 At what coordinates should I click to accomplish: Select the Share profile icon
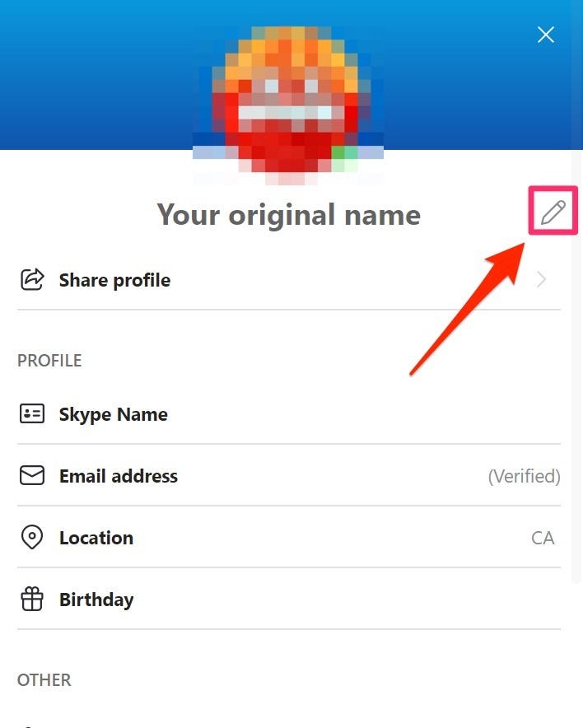pyautogui.click(x=30, y=279)
